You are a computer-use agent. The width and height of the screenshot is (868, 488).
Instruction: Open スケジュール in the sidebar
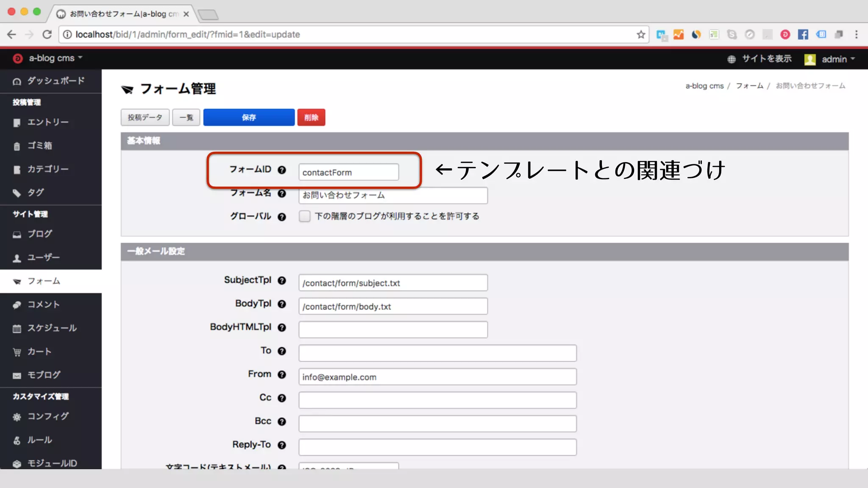51,328
